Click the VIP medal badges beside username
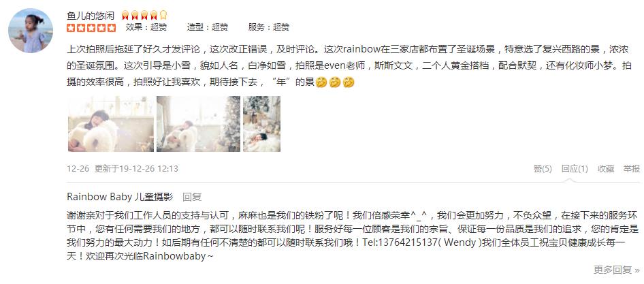The height and width of the screenshot is (284, 644). pyautogui.click(x=144, y=16)
